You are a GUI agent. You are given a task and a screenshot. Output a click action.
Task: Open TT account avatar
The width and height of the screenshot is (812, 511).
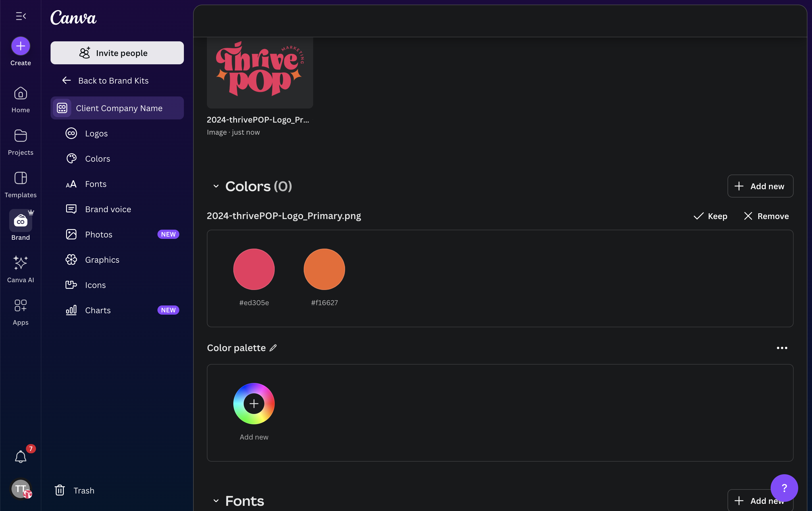point(21,489)
